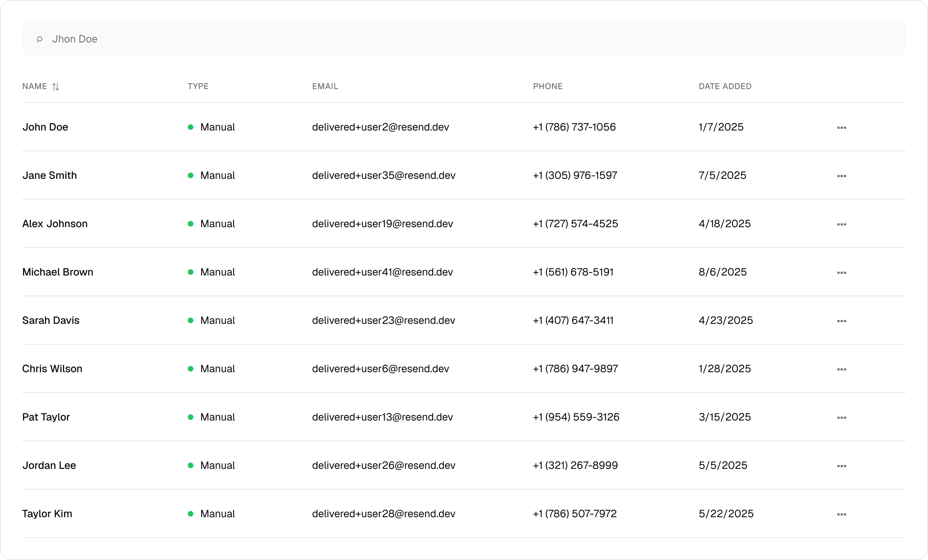The width and height of the screenshot is (928, 560).
Task: Open the more options menu for Chris Wilson
Action: [x=841, y=369]
